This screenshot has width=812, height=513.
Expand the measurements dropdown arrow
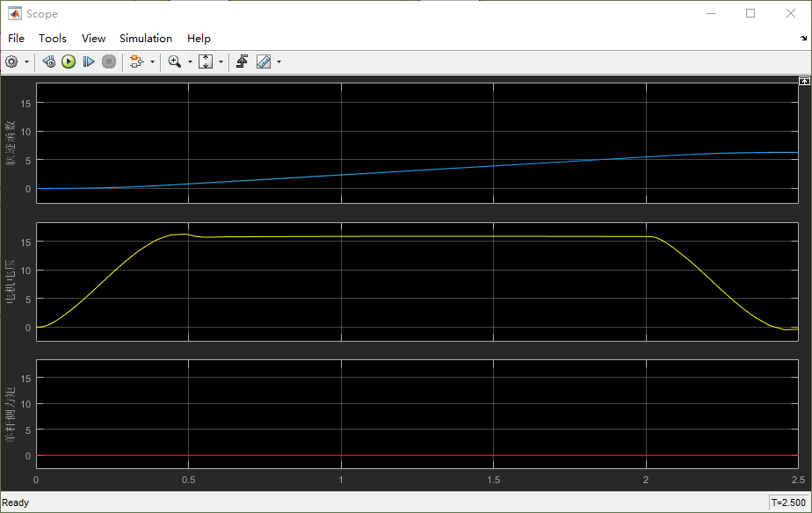coord(279,62)
